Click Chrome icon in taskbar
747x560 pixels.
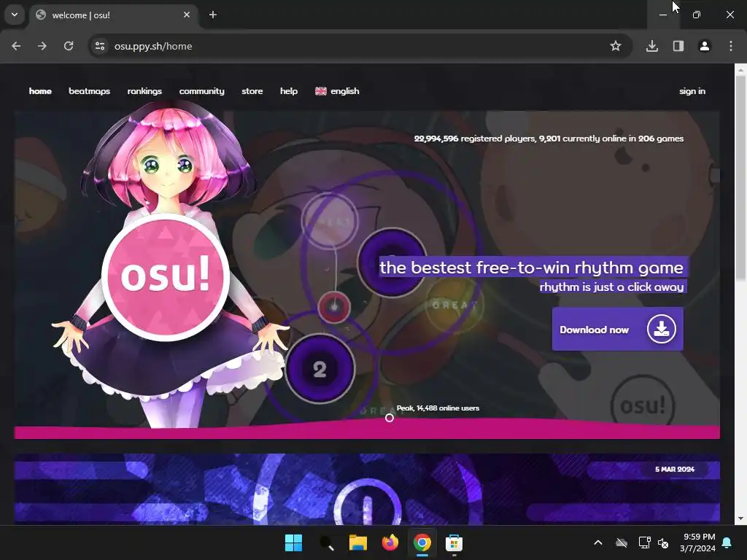pyautogui.click(x=422, y=542)
